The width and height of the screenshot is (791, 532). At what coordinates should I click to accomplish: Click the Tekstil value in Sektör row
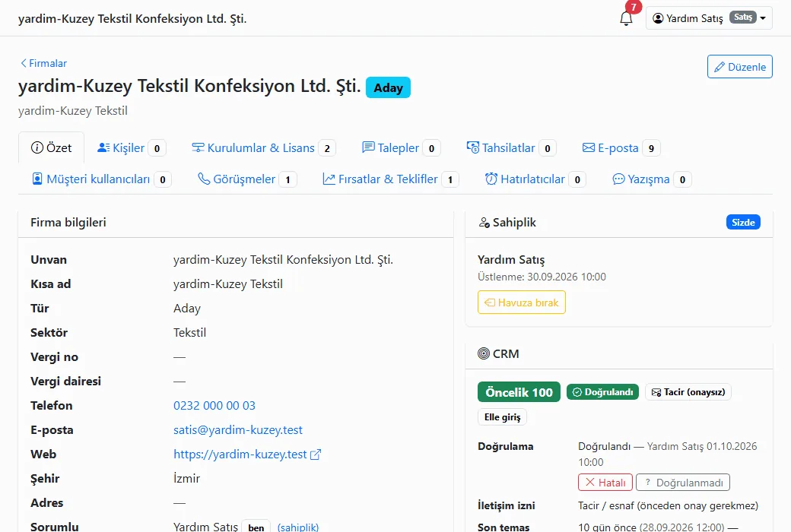189,332
